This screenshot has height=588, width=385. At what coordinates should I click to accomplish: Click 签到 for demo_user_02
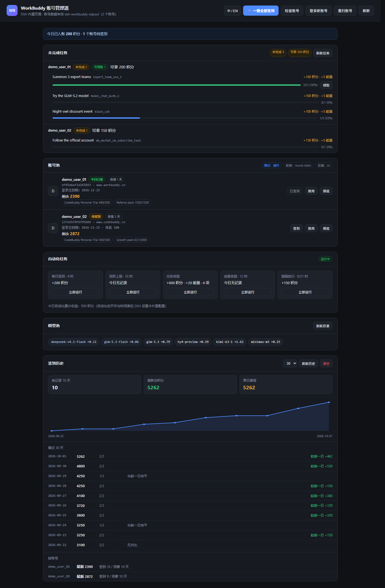(x=296, y=228)
